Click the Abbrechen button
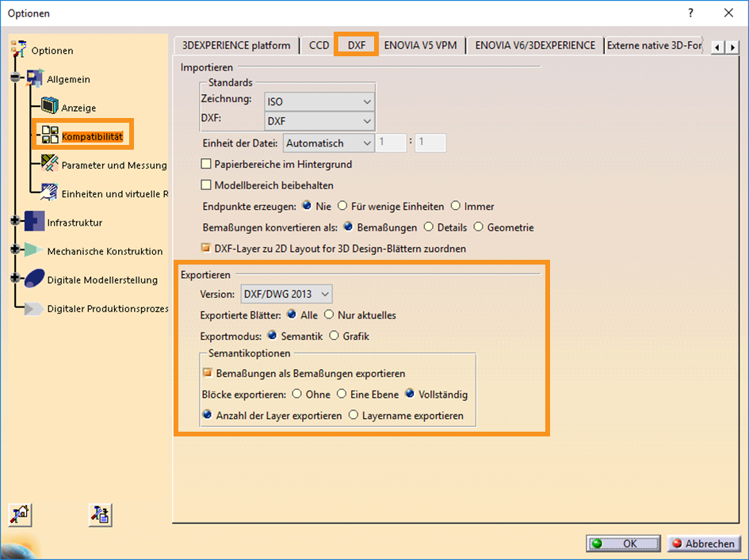This screenshot has width=749, height=560. click(703, 543)
